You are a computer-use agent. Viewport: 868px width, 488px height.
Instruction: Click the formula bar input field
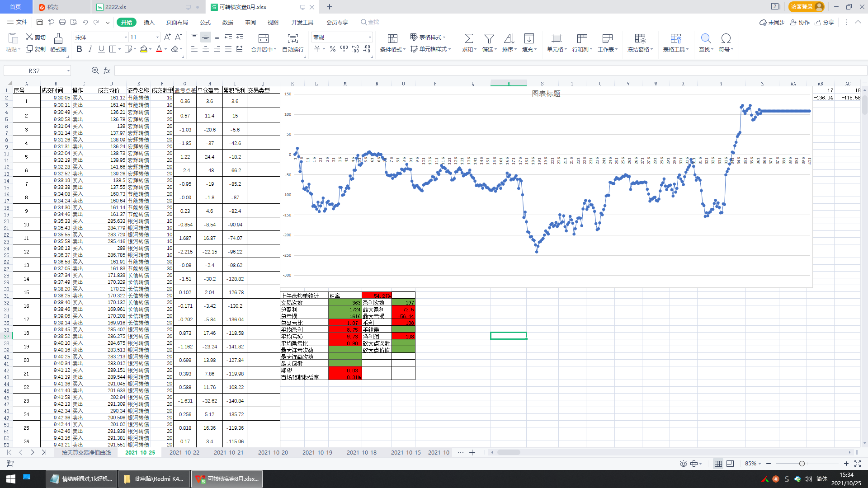click(x=490, y=70)
